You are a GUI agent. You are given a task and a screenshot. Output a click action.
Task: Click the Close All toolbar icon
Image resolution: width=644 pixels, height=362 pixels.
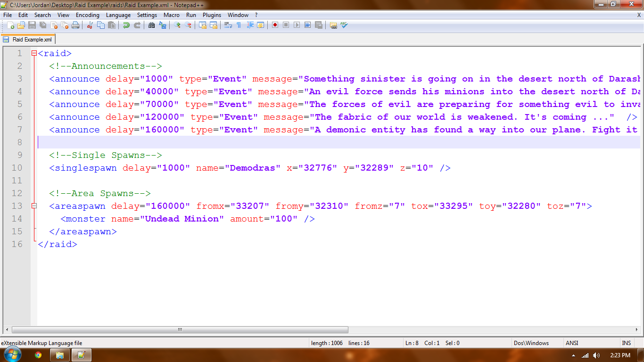tap(64, 25)
